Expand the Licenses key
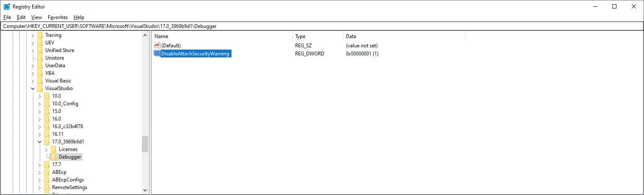The image size is (644, 195). click(x=47, y=149)
